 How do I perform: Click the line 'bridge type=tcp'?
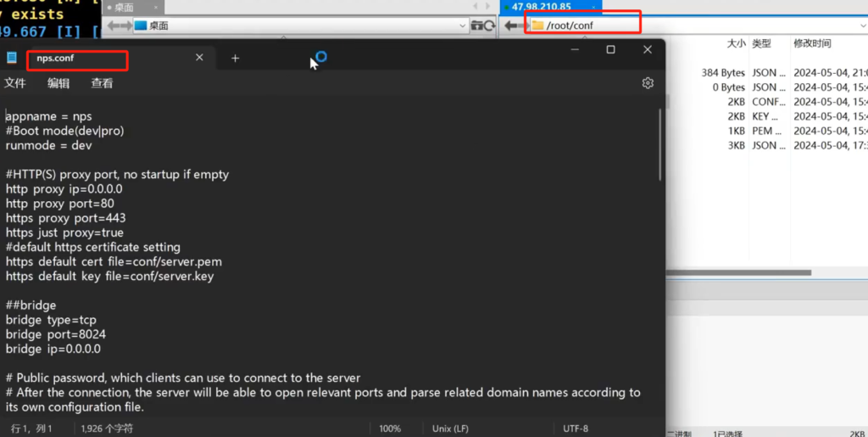(x=51, y=320)
